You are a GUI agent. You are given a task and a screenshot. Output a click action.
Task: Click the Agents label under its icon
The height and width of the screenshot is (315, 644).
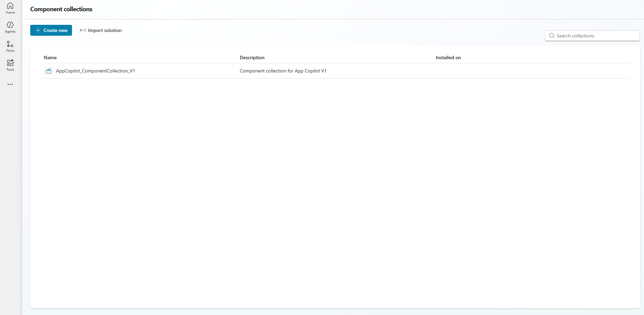10,32
